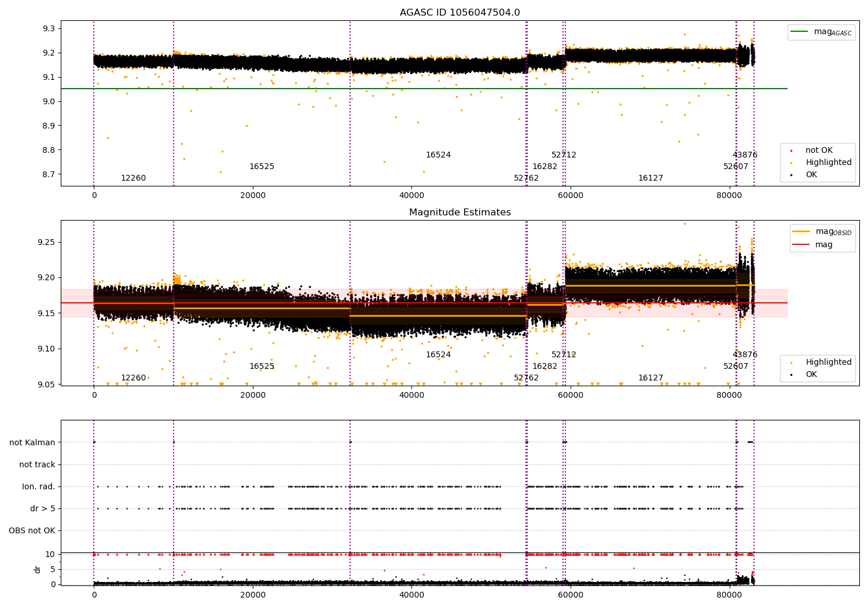This screenshot has width=868, height=608.
Task: Click x-tick '80000' under the bottom dr plot
Action: 729,595
